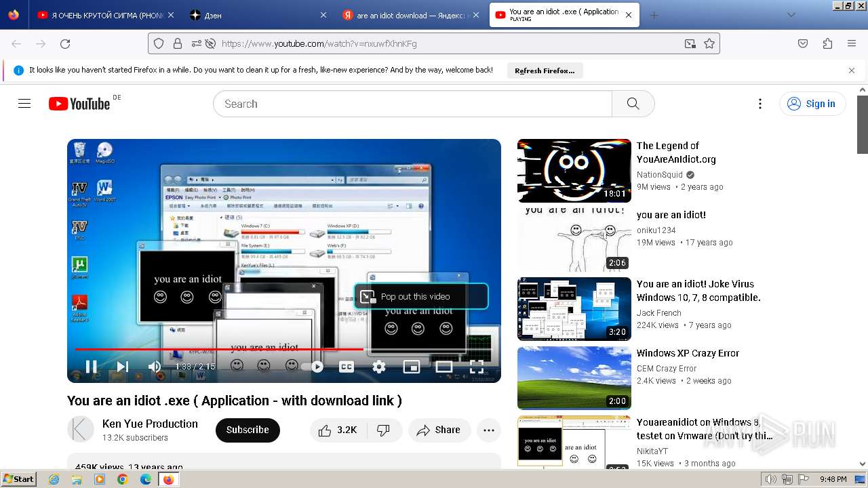Launch Microsoft Edge from taskbar
Screen dimensions: 868x488
pos(146,479)
